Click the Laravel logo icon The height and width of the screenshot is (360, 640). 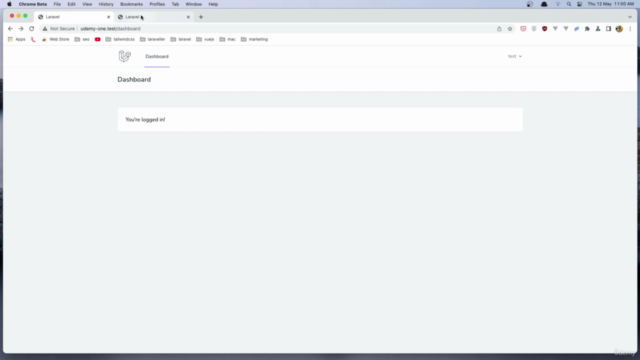tap(124, 56)
